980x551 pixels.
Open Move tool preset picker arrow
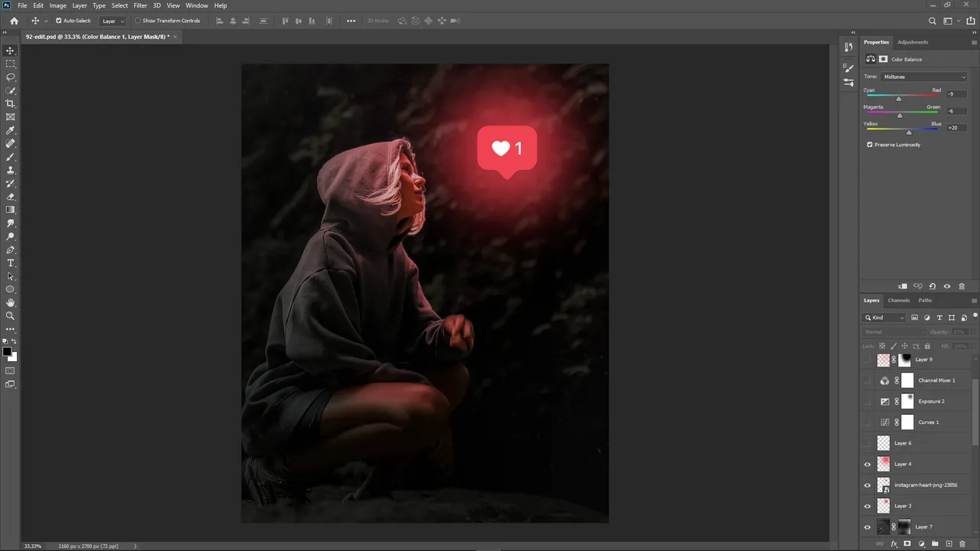point(46,21)
